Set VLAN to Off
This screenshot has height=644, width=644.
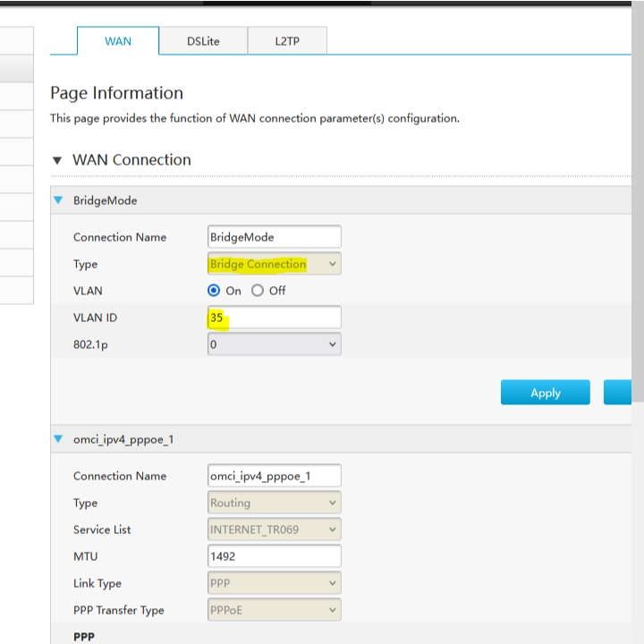point(258,291)
